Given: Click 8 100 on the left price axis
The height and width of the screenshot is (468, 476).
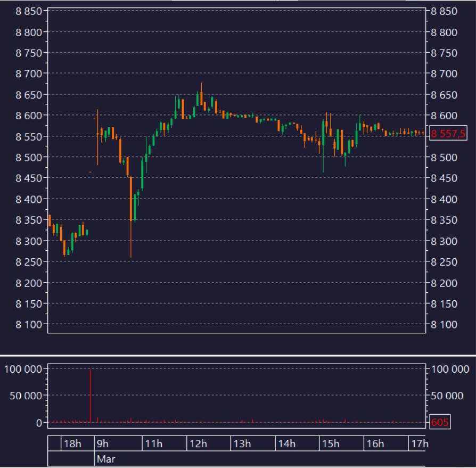Looking at the screenshot, I should [x=29, y=324].
